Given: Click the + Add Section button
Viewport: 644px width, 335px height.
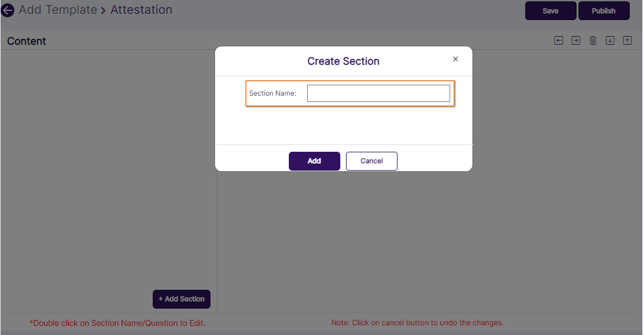Looking at the screenshot, I should pos(181,299).
